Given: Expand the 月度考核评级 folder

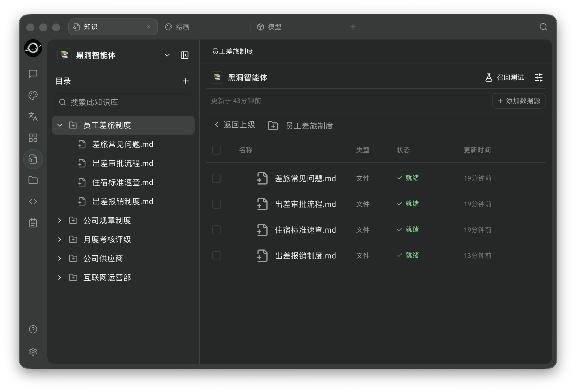Looking at the screenshot, I should 60,239.
